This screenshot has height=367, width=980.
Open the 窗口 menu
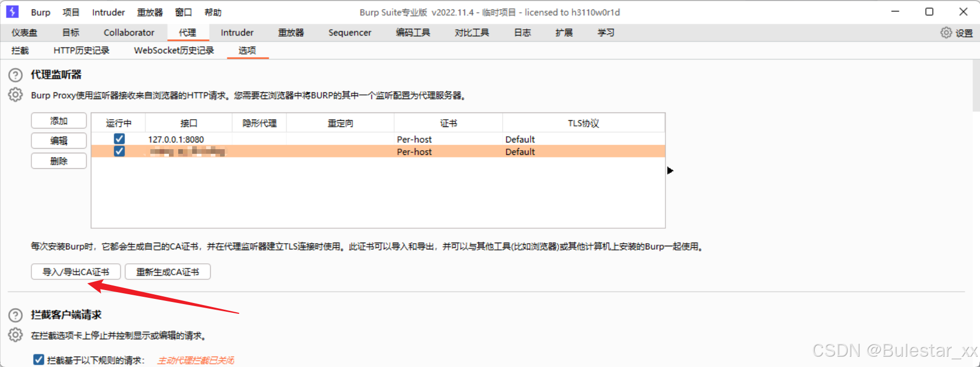pos(183,12)
